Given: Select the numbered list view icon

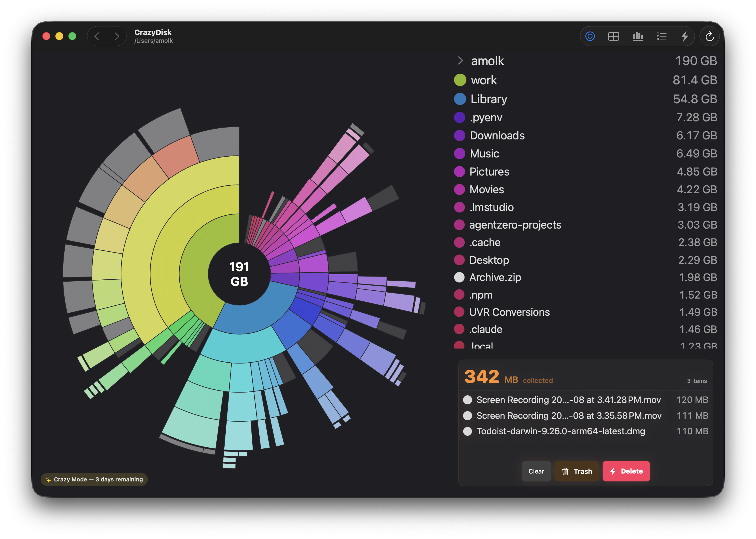Looking at the screenshot, I should tap(661, 36).
